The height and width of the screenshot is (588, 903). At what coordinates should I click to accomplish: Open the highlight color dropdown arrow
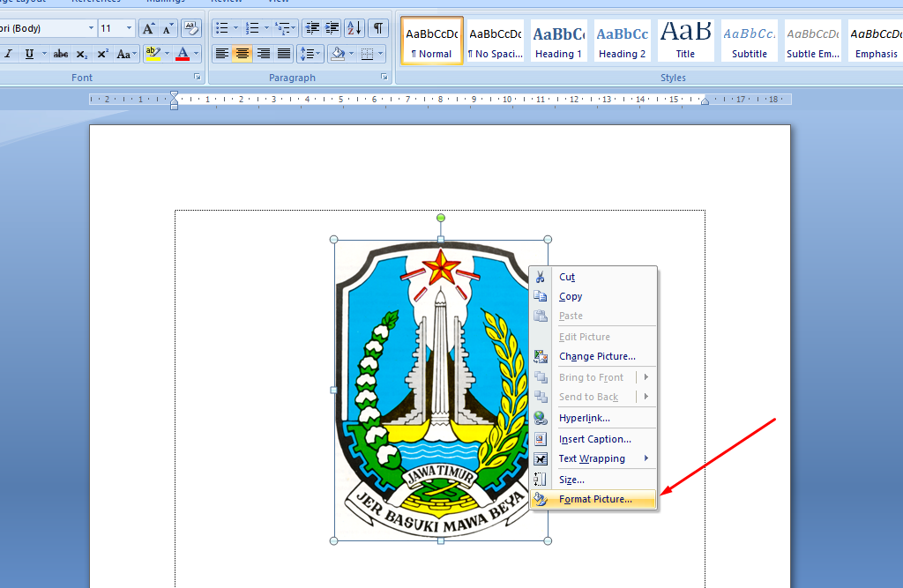167,54
